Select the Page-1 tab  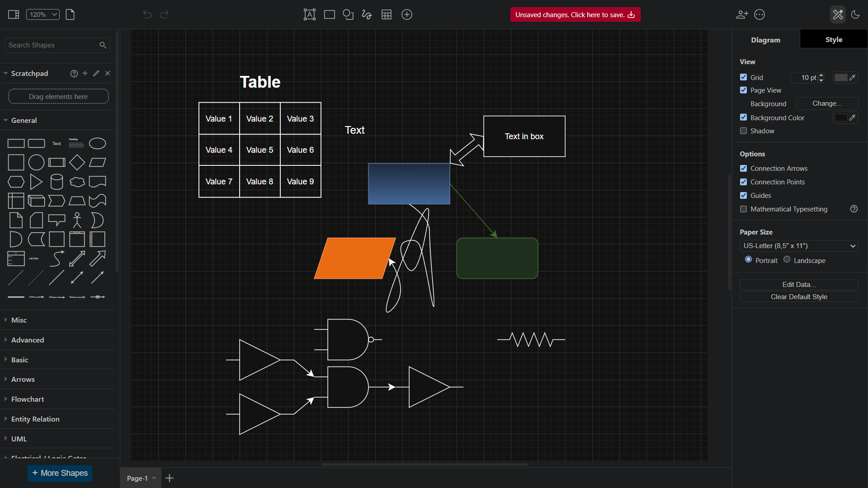point(137,478)
